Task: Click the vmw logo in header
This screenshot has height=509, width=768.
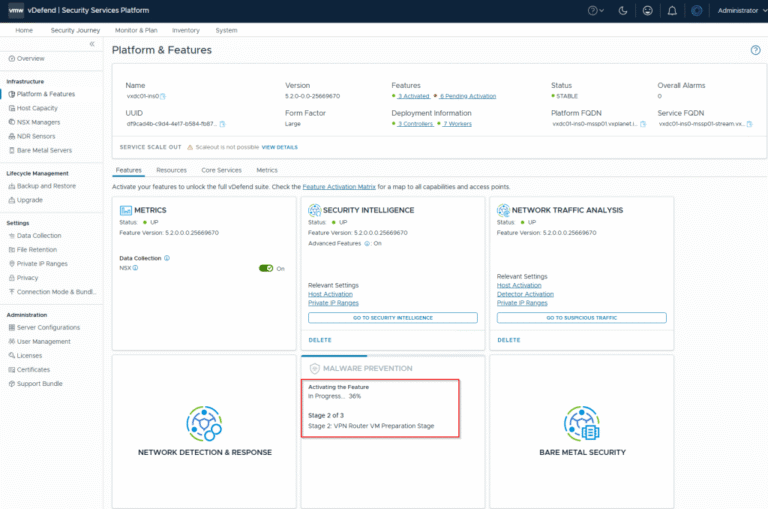Action: pos(16,10)
